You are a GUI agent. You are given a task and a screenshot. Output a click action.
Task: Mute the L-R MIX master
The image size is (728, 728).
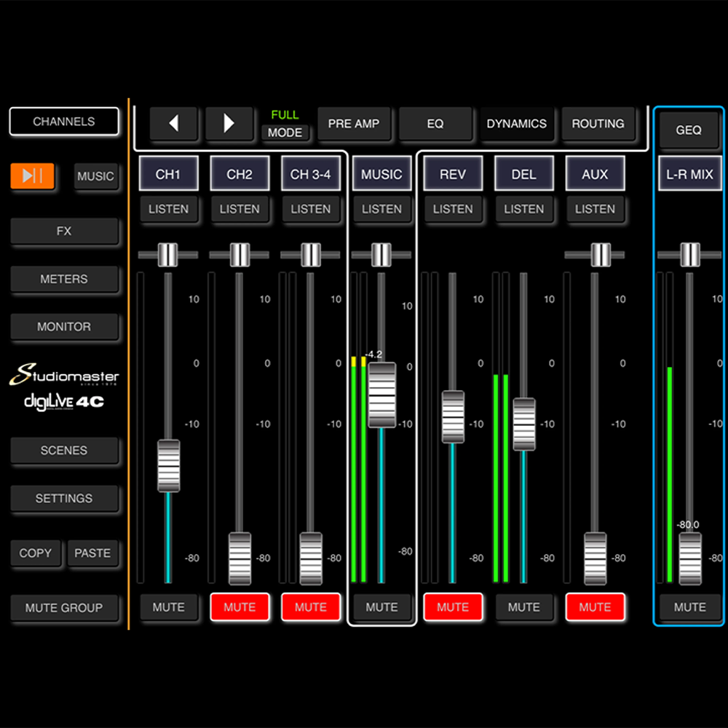(690, 607)
